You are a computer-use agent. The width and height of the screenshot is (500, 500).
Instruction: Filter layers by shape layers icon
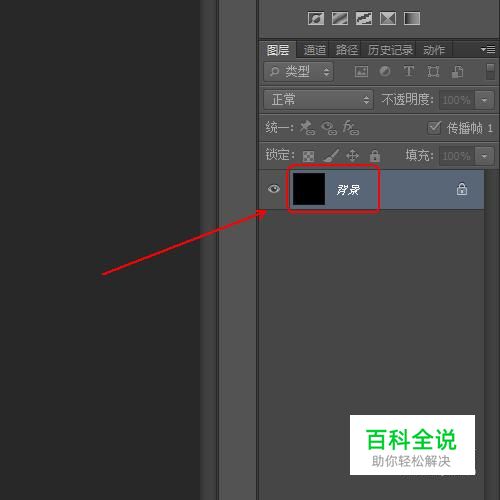(x=433, y=71)
